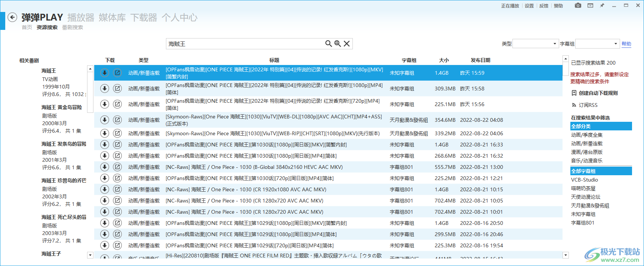The image size is (644, 266).
Task: Select related anime 海贼王 发条岛的冒险
Action: click(x=64, y=155)
